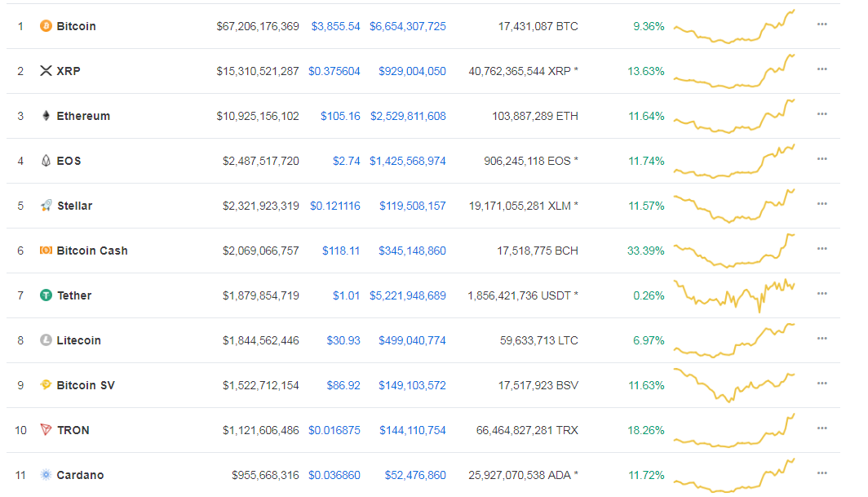Image resolution: width=868 pixels, height=497 pixels.
Task: Open the Tether coin page
Action: point(74,295)
